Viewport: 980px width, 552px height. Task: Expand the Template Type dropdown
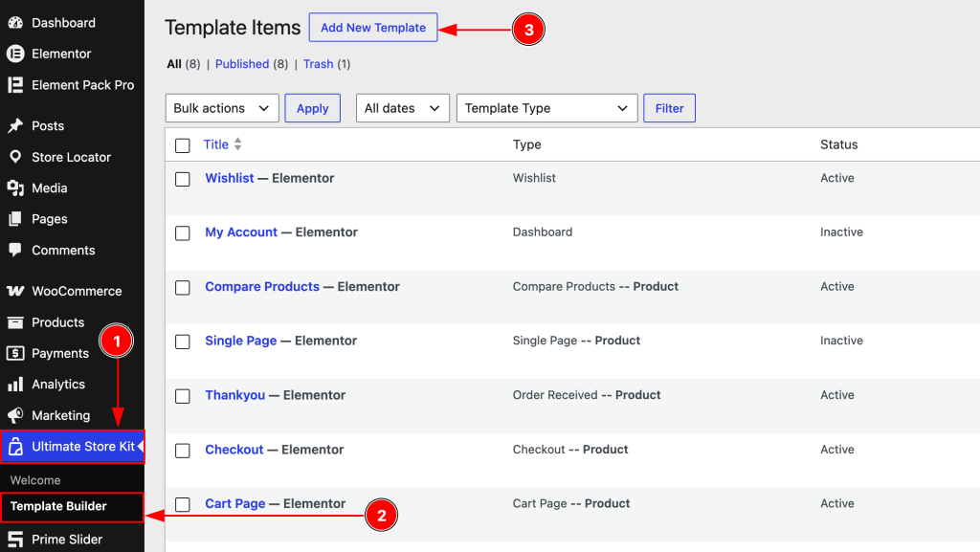(x=546, y=108)
